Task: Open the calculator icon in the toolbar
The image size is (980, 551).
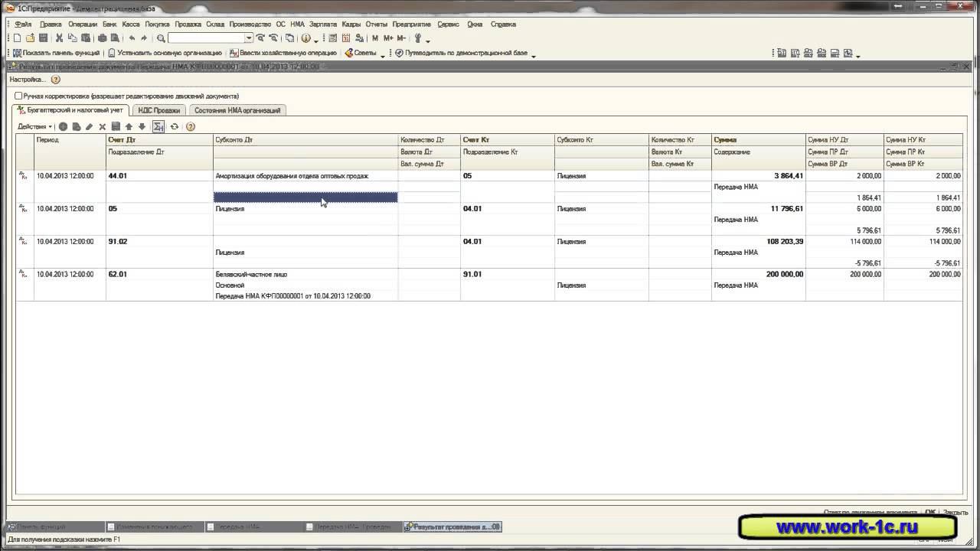Action: pyautogui.click(x=333, y=38)
